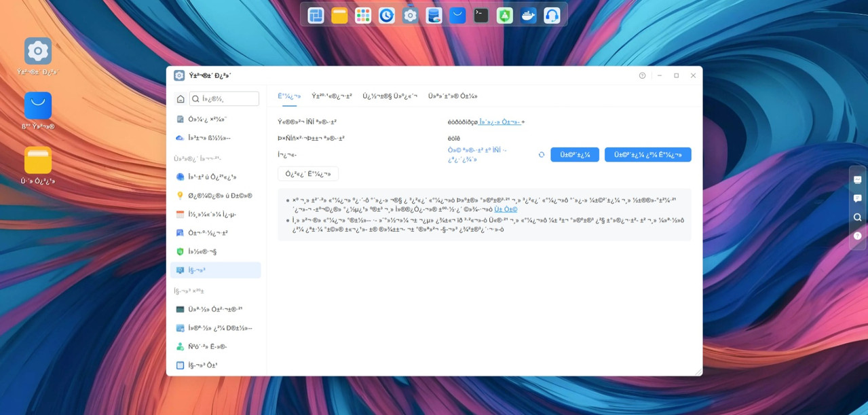Open the blue shopping bag desktop shortcut
This screenshot has width=868, height=415.
[38, 106]
